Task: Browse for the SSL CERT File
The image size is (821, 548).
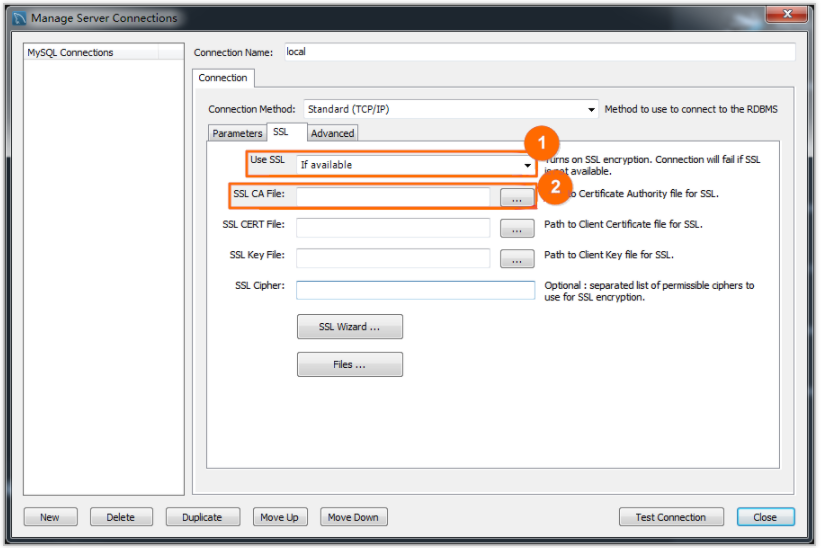Action: tap(517, 229)
